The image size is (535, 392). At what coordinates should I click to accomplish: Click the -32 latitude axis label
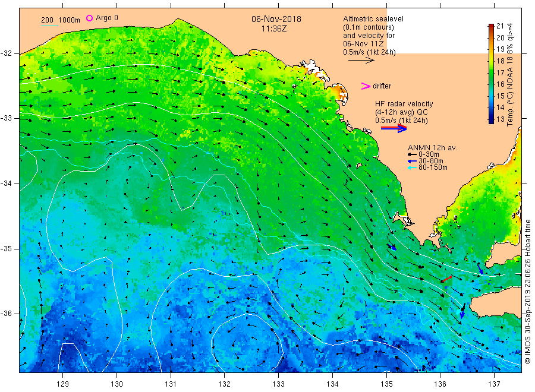click(6, 53)
